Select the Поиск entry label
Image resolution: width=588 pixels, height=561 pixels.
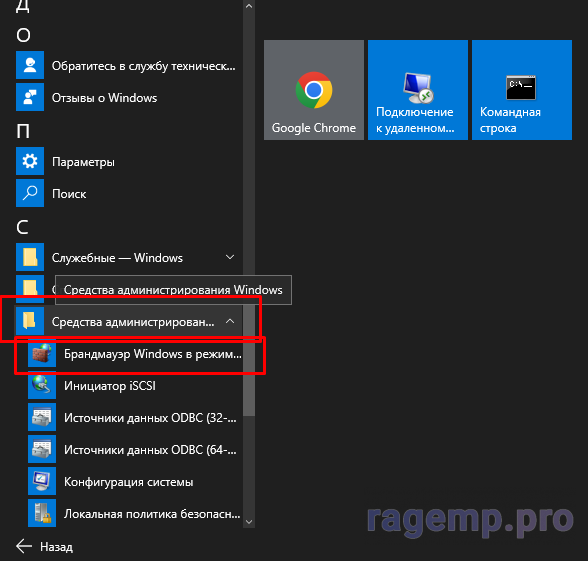pos(69,194)
